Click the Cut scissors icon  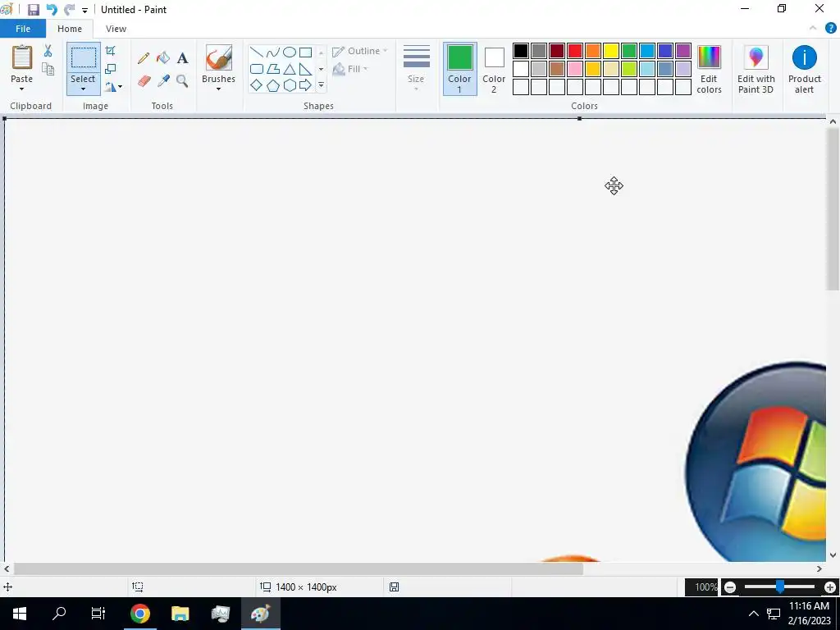pos(48,51)
